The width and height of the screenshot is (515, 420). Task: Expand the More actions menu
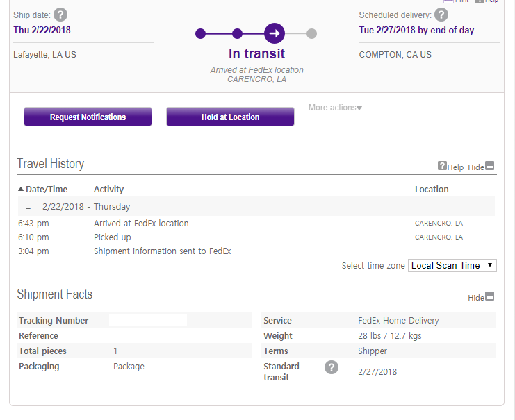[x=336, y=108]
